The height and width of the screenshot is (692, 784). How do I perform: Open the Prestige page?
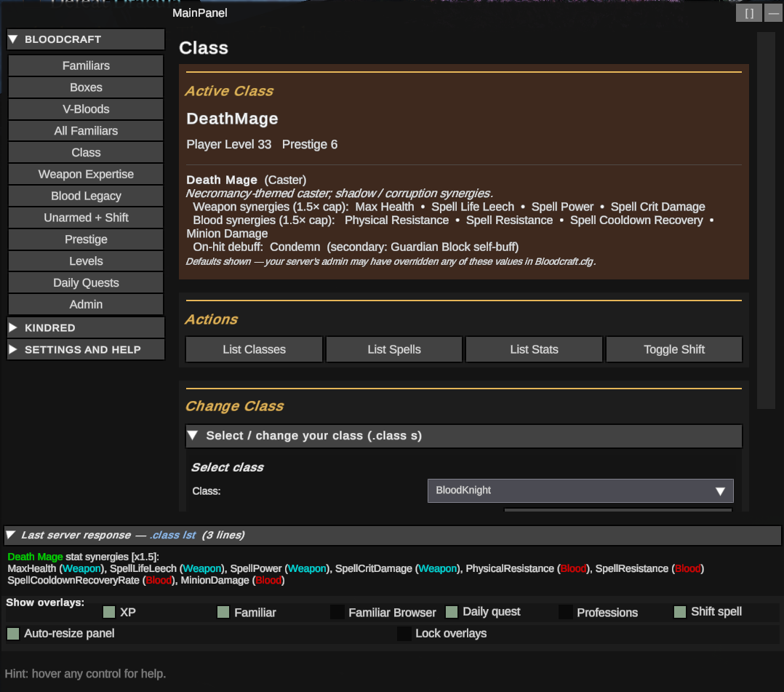[86, 239]
